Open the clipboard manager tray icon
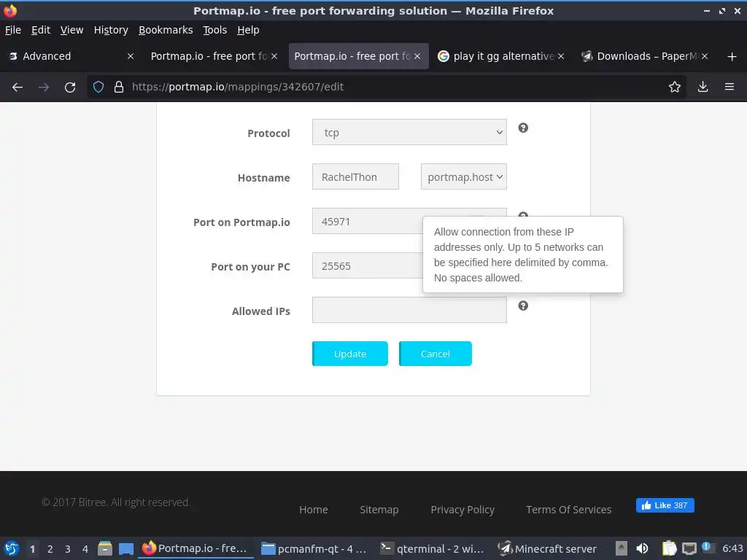 (x=670, y=548)
